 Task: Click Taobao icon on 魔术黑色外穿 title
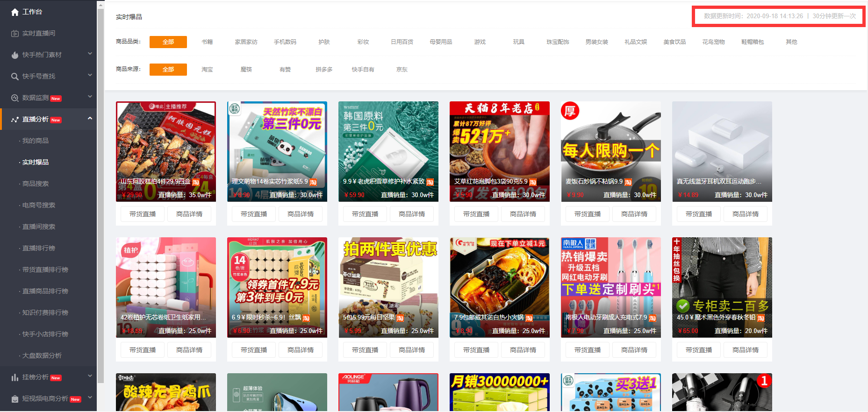(x=760, y=318)
